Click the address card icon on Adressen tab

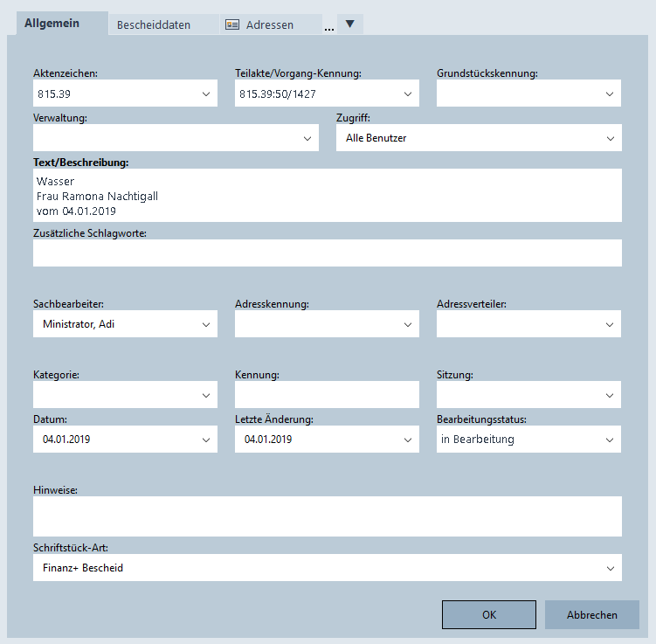pyautogui.click(x=232, y=25)
